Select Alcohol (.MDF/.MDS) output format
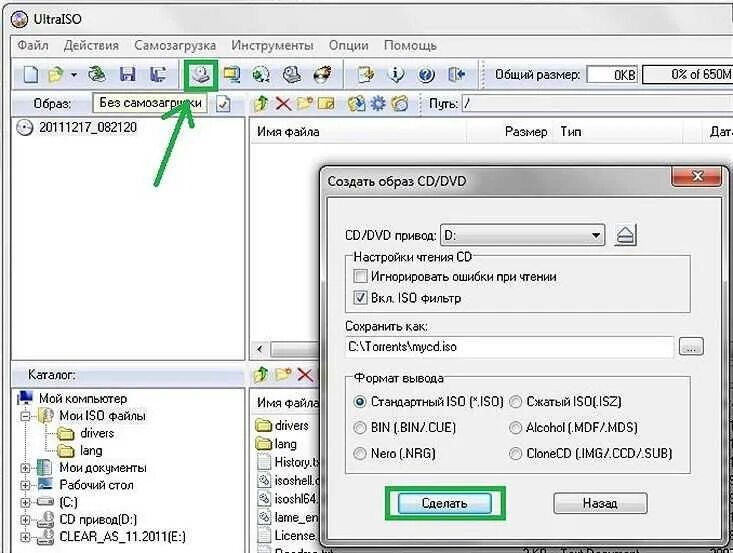The image size is (733, 553). click(x=515, y=427)
